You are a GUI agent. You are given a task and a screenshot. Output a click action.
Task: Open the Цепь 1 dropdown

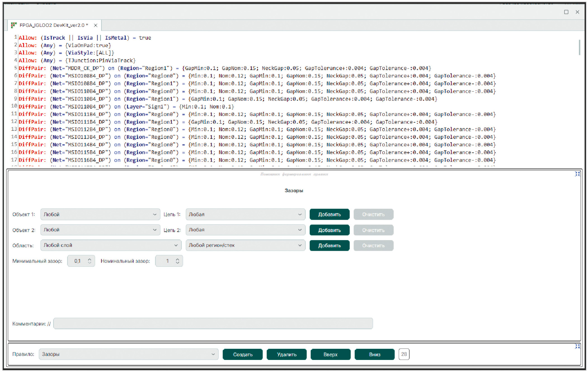click(245, 214)
